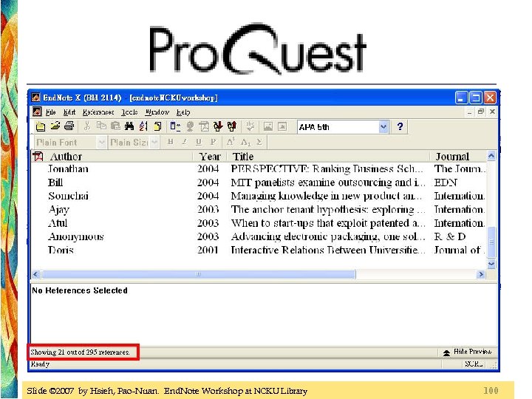Click the abc Spell Check icon

tap(250, 126)
